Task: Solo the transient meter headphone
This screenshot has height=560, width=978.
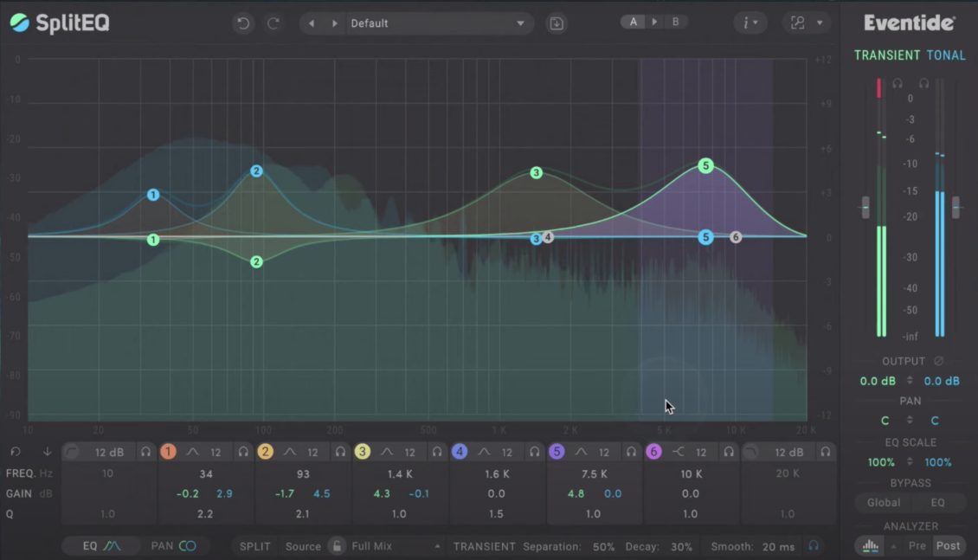Action: pyautogui.click(x=898, y=83)
